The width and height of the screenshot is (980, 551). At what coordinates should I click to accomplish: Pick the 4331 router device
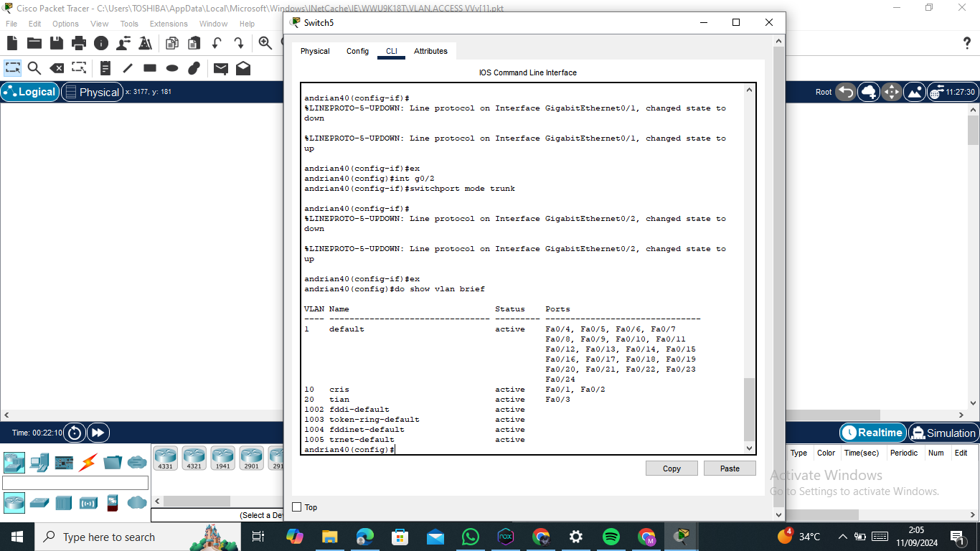(165, 458)
